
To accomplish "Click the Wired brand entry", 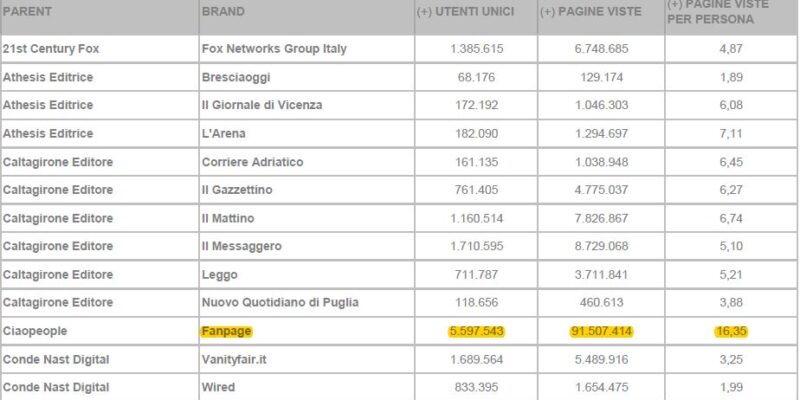I will tap(218, 388).
